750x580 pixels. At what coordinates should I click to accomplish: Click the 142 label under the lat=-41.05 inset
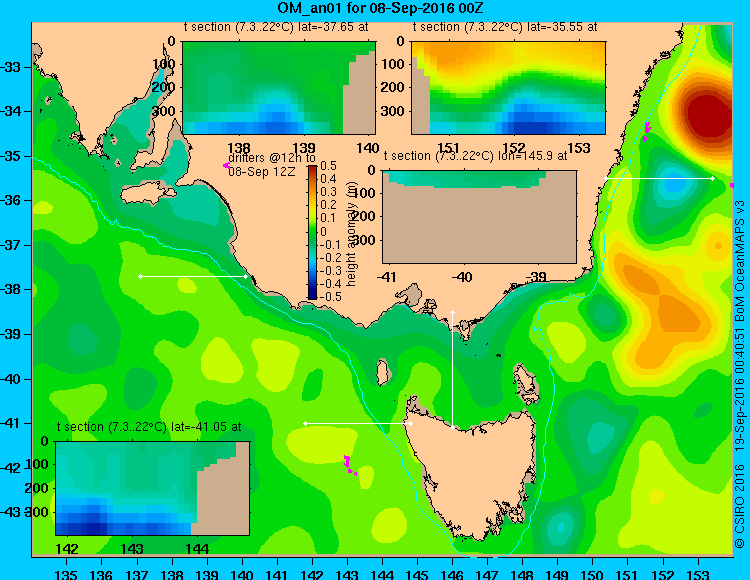point(67,549)
